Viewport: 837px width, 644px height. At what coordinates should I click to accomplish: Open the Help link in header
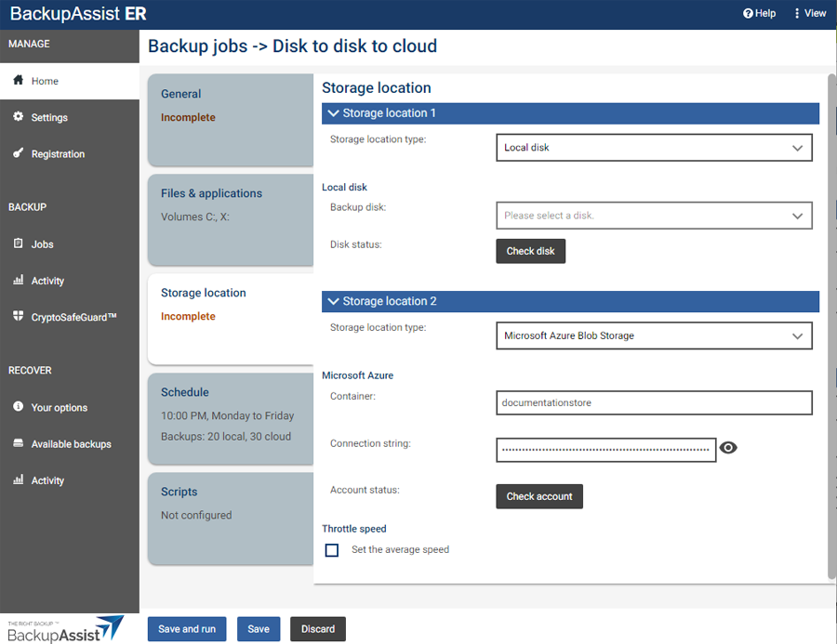tap(760, 13)
